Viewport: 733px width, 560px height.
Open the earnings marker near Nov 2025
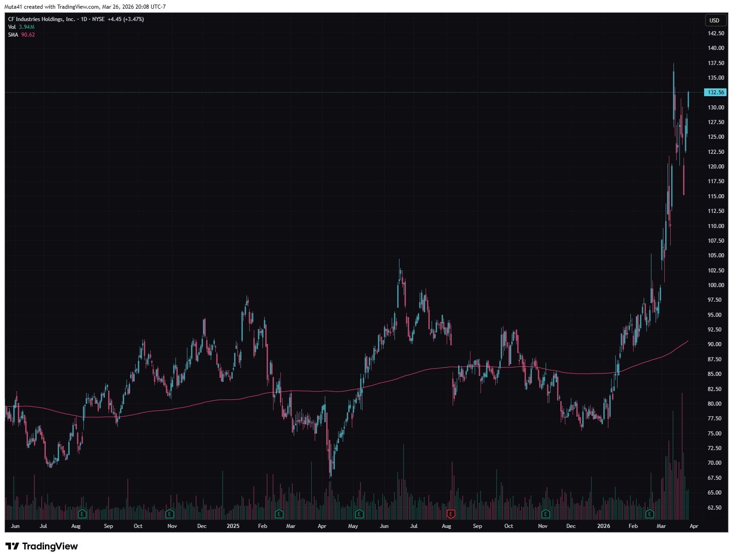click(546, 514)
